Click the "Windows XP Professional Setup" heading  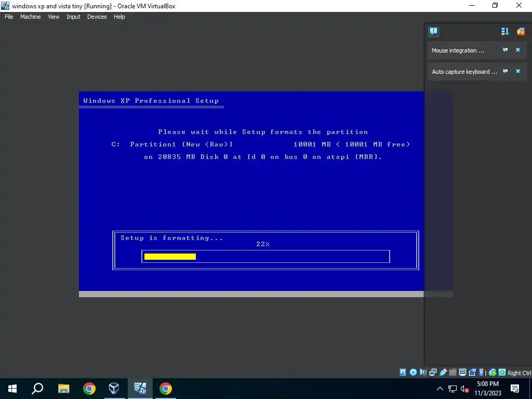(151, 101)
